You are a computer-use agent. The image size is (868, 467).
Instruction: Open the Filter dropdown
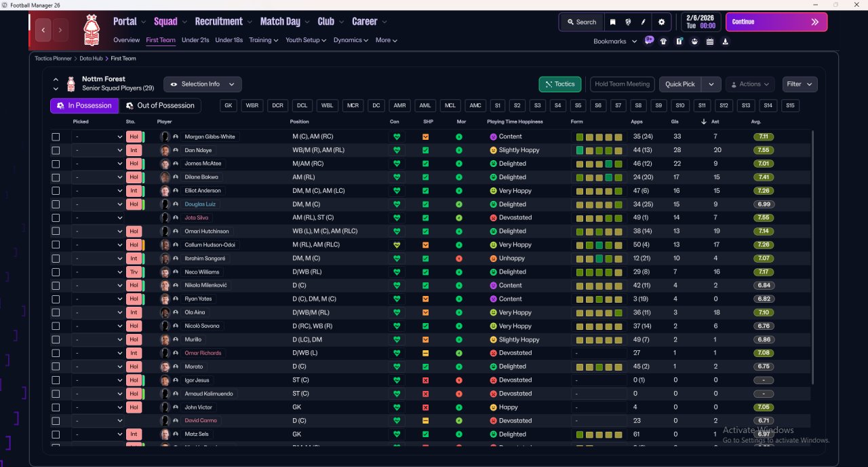800,84
